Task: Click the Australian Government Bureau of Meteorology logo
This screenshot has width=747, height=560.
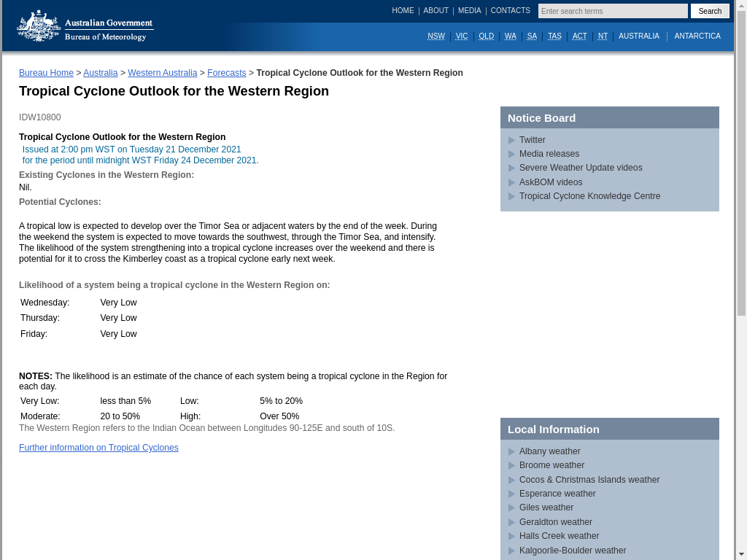Action: point(85,26)
